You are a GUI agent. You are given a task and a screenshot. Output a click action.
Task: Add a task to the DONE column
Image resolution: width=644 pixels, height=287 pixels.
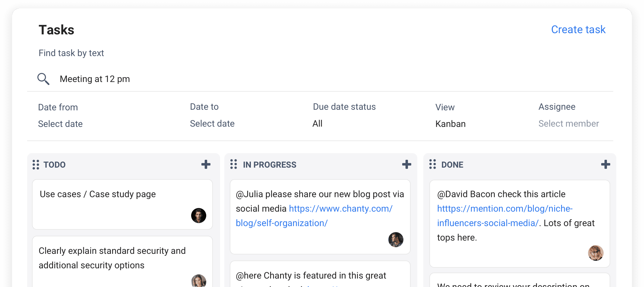(605, 164)
